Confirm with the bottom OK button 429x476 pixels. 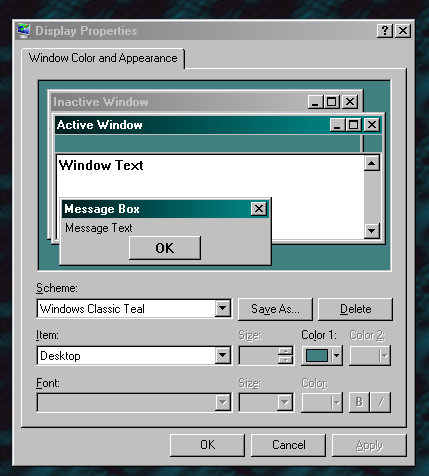tap(207, 445)
